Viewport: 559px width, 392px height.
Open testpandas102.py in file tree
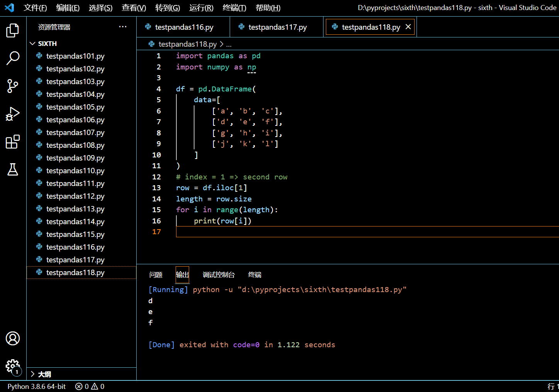click(x=81, y=69)
